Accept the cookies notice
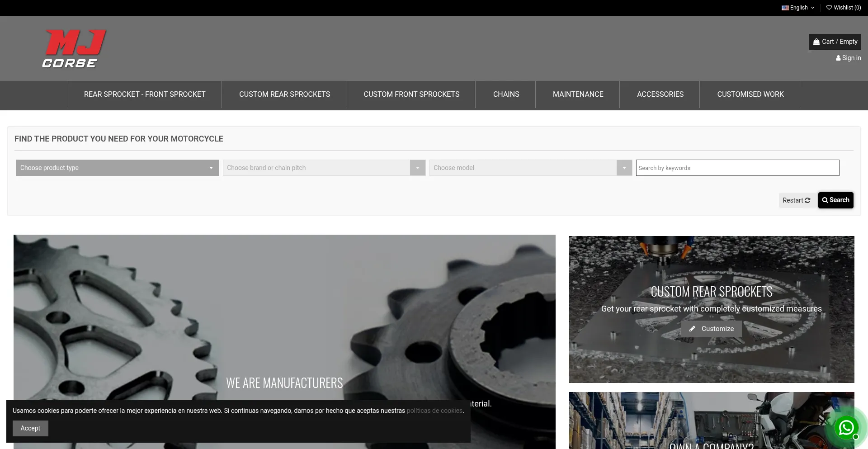The image size is (868, 449). click(30, 428)
